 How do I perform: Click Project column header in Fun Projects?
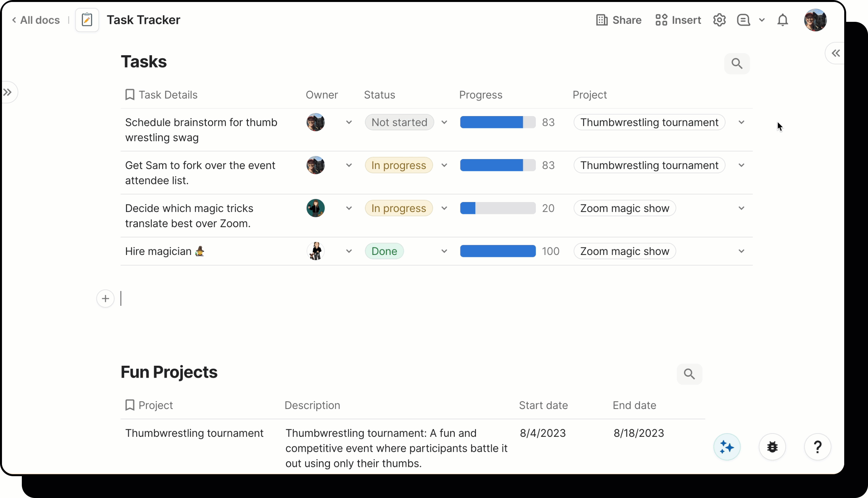(156, 405)
